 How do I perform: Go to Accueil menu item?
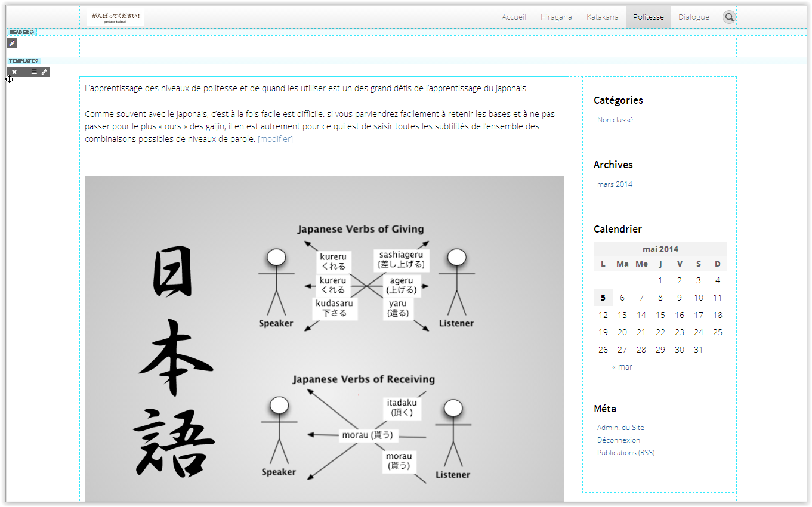(514, 17)
